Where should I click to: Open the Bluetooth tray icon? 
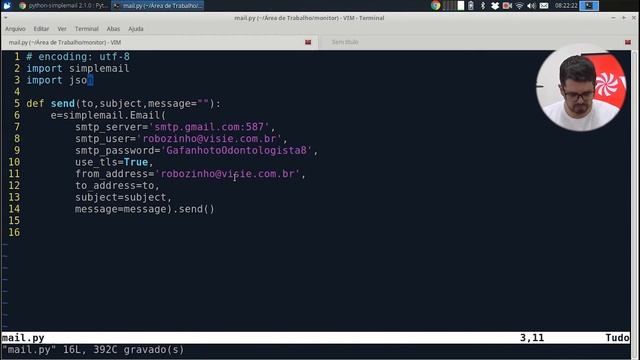483,5
